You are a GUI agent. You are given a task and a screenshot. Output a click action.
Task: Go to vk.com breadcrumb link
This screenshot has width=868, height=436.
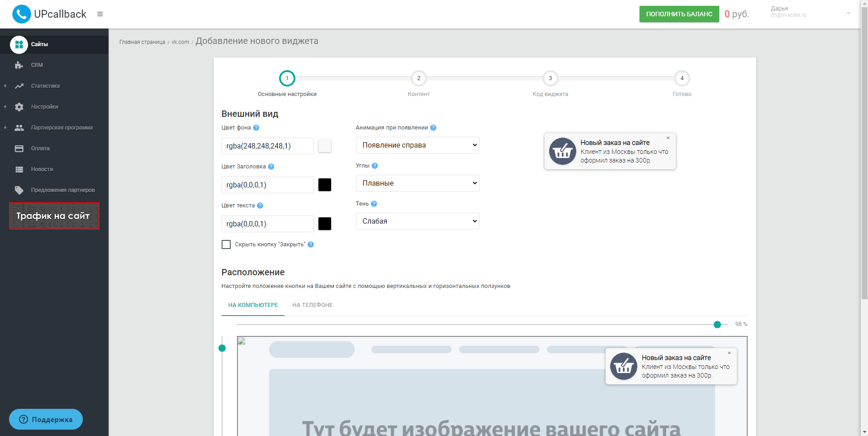(180, 42)
